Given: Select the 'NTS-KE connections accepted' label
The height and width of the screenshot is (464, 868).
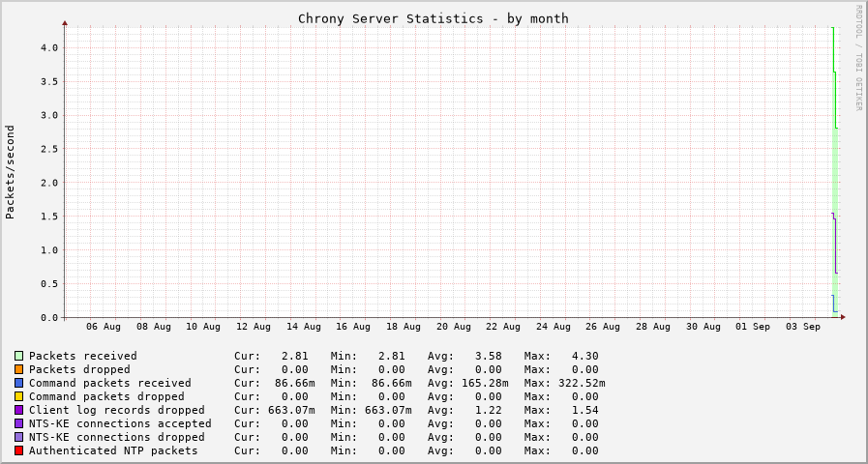Looking at the screenshot, I should 120,423.
